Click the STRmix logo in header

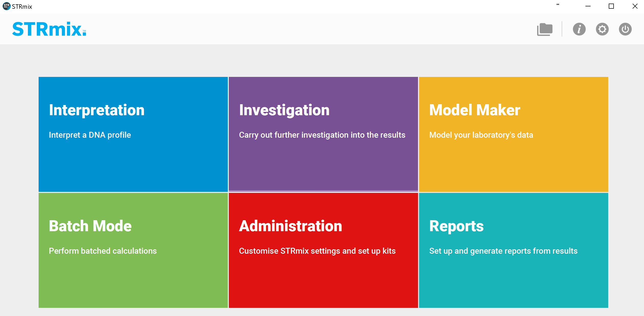[49, 29]
